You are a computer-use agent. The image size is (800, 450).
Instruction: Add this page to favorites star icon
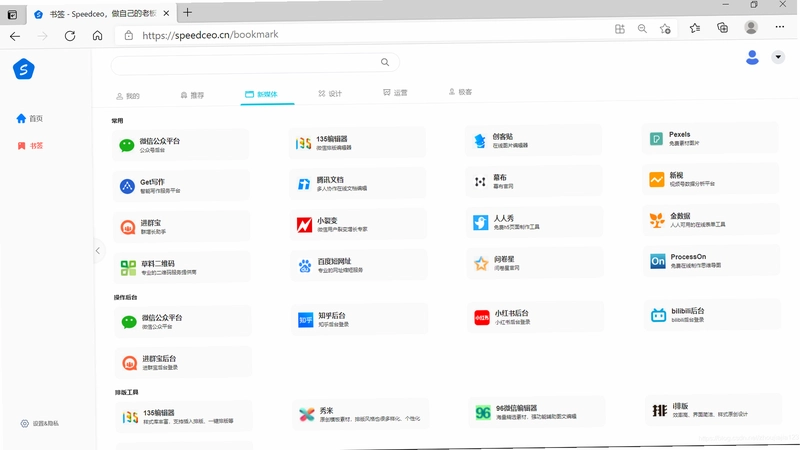point(665,29)
